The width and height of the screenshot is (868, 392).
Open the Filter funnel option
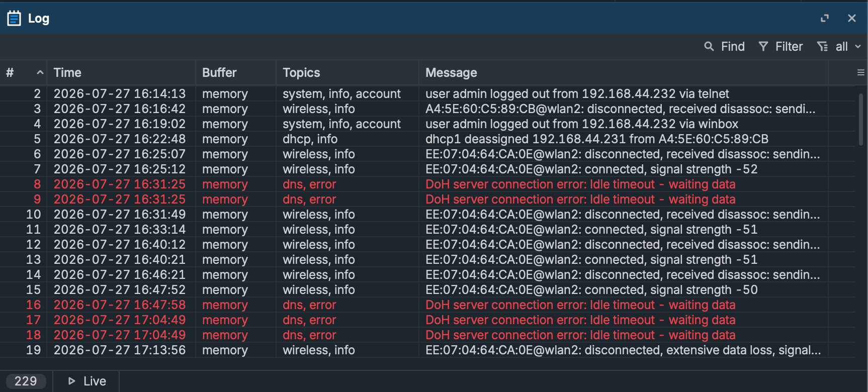tap(780, 47)
